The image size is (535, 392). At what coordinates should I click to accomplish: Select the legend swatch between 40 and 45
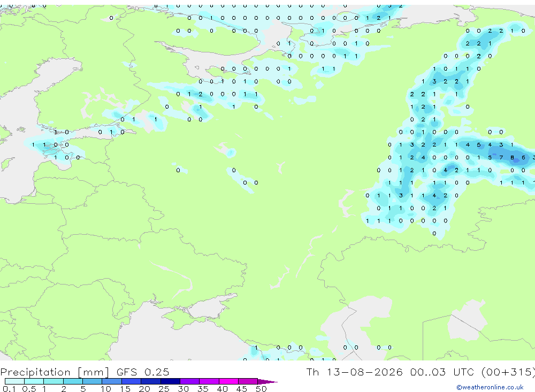(228, 381)
